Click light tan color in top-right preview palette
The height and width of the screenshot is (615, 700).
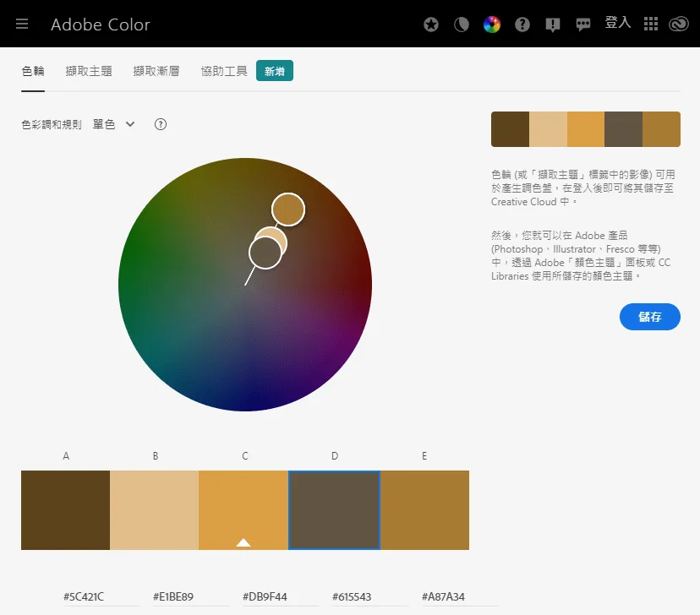point(548,129)
